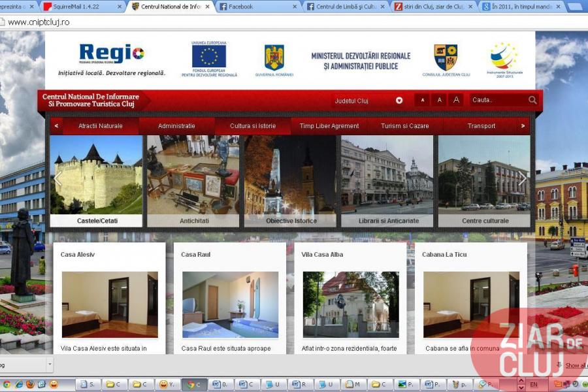
Task: Open the Vila Casa Alba photo
Action: pos(351,304)
